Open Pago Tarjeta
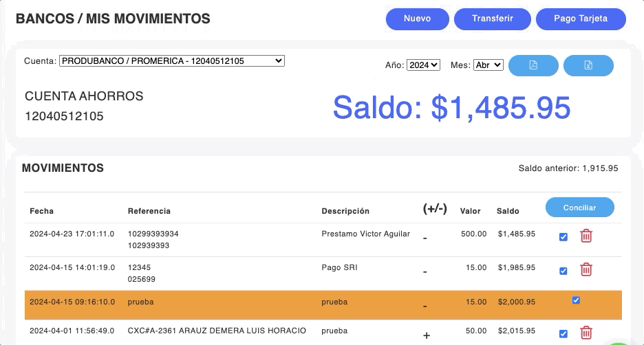The image size is (644, 345). coord(581,19)
